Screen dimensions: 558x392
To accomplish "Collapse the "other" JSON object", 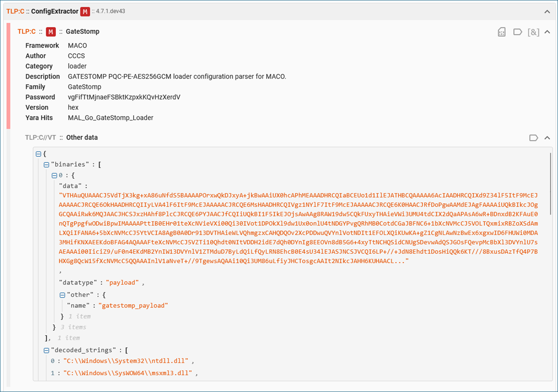I will 62,295.
